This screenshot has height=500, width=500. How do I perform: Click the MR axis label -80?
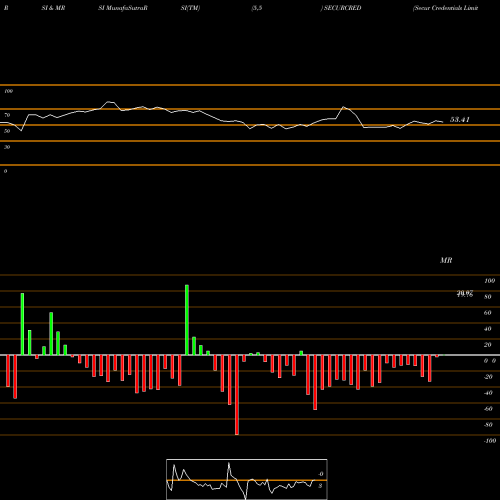[x=488, y=425]
